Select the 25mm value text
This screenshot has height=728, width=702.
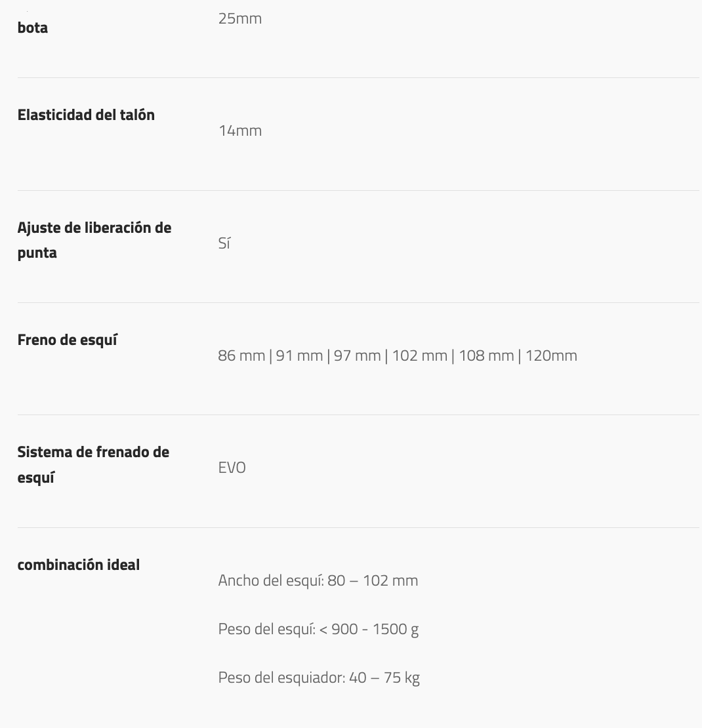click(239, 18)
